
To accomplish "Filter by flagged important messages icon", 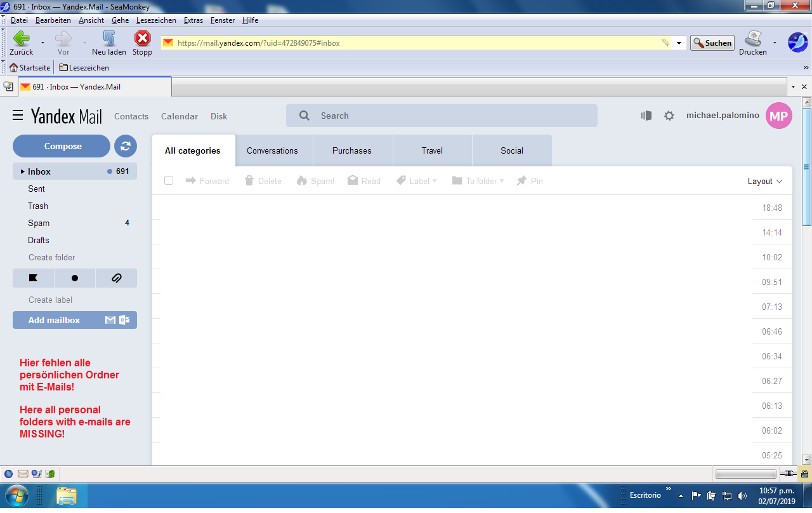I will click(x=33, y=278).
